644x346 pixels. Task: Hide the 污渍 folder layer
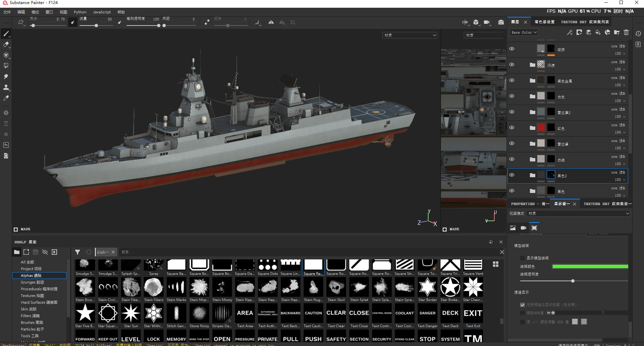click(512, 64)
